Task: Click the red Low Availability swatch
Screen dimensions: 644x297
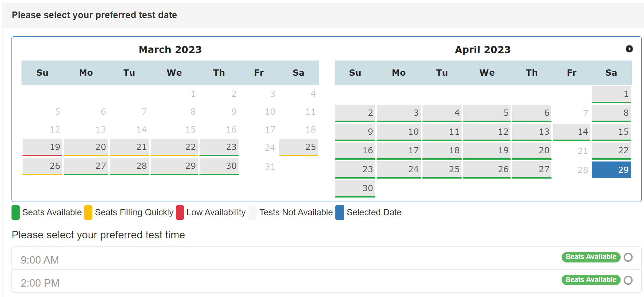Action: 180,213
